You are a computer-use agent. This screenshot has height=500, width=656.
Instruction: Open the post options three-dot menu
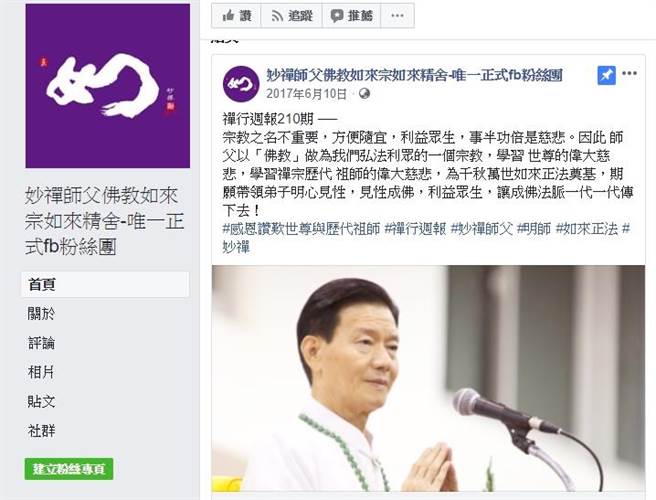point(629,74)
